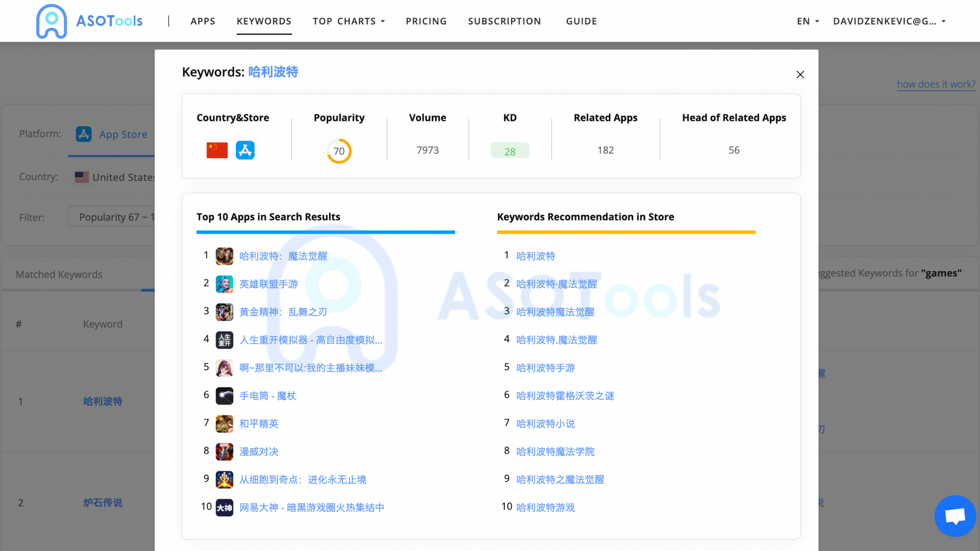Select the KEYWORDS tab
This screenshot has height=551, width=980.
tap(264, 21)
